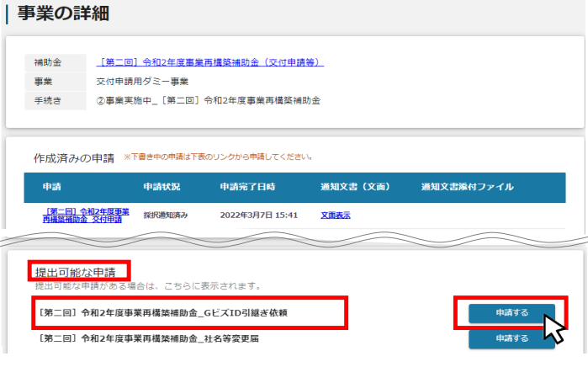Click 申請する for 社名等変更届
Viewport: 588px width, 367px height.
coord(511,338)
